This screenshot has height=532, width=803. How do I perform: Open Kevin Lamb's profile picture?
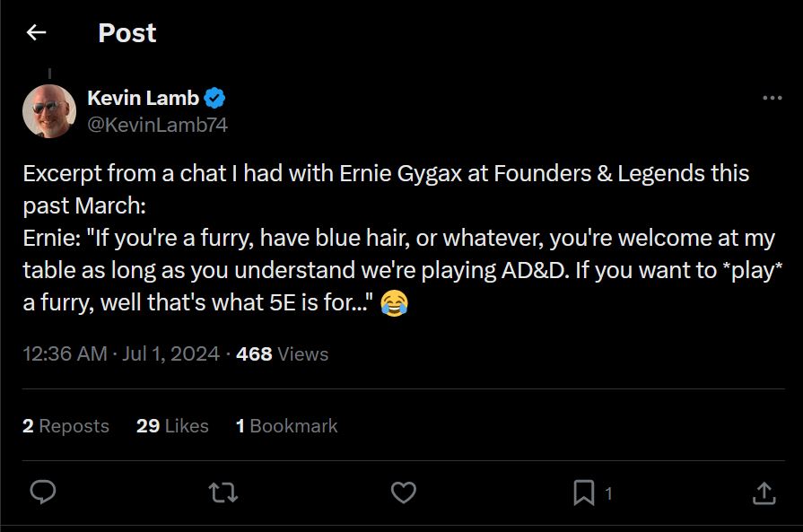[x=49, y=111]
